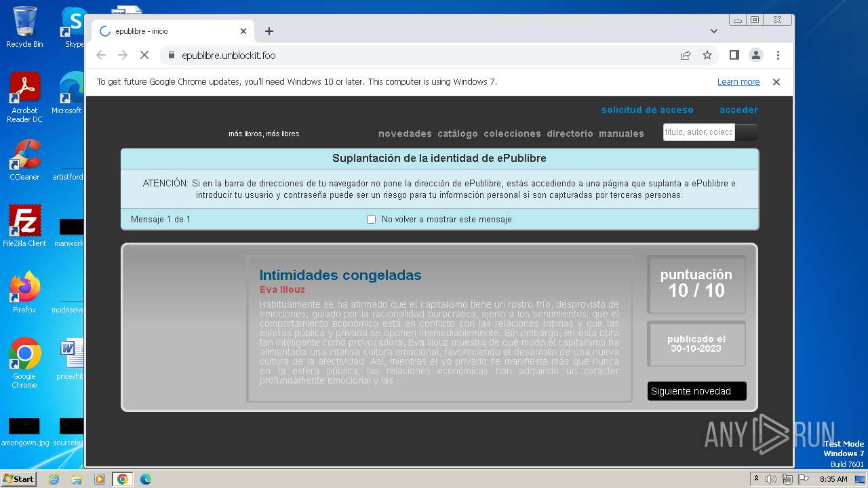Click the address bar URL

click(229, 56)
